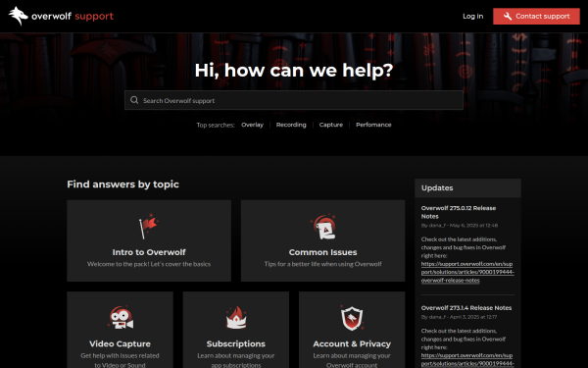Click the scroll icon for Common Issues
588x368 pixels.
(x=323, y=227)
